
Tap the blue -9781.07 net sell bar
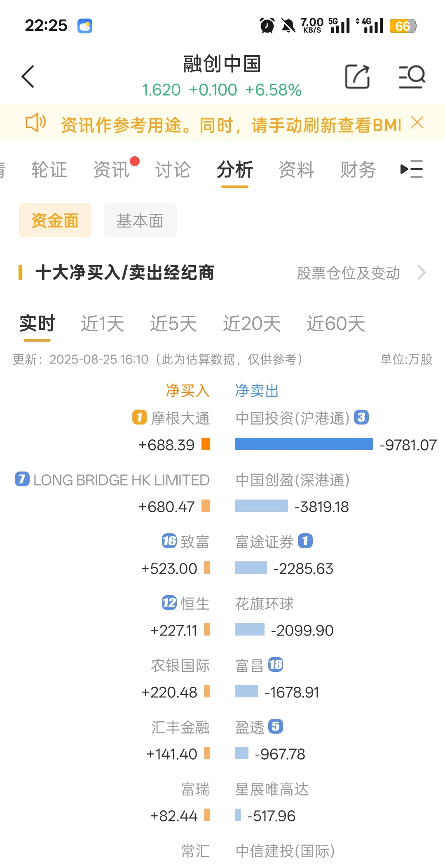304,444
